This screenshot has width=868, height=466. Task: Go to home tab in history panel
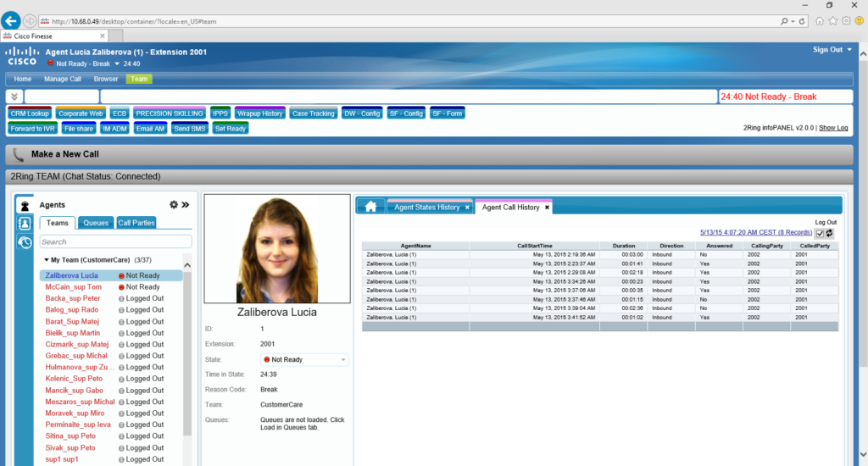click(x=370, y=207)
